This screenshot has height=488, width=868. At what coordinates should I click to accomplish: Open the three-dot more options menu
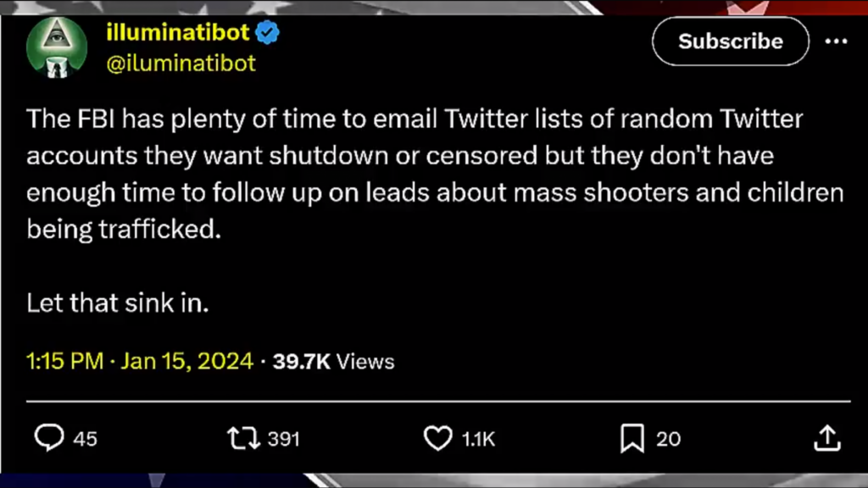coord(836,41)
